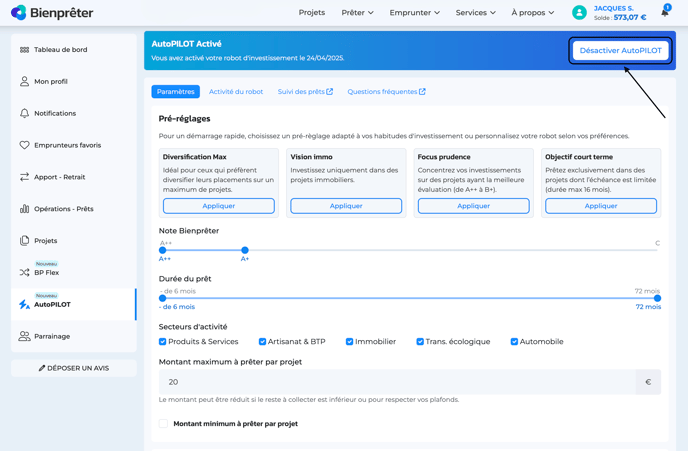Screen dimensions: 688x451
Task: Click the Bienprêter logo icon
Action: [x=18, y=13]
